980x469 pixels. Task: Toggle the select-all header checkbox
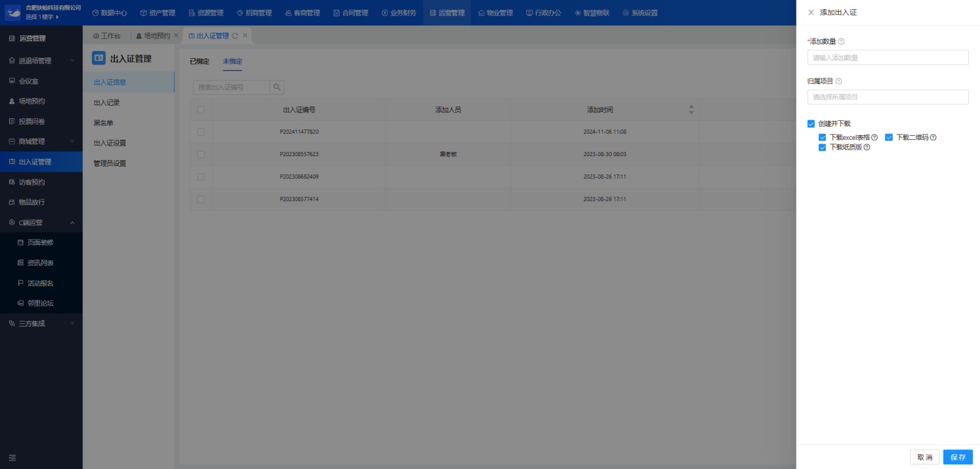[201, 110]
